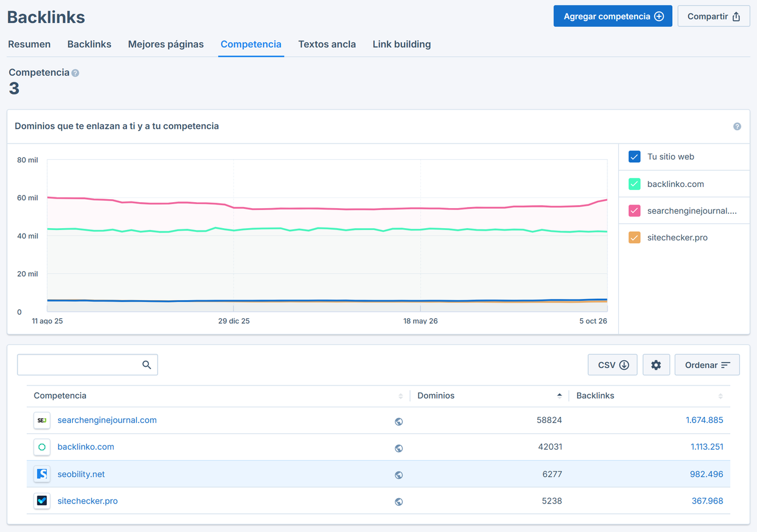Viewport: 757px width, 532px height.
Task: Click the seobility.net favicon icon
Action: pyautogui.click(x=42, y=474)
